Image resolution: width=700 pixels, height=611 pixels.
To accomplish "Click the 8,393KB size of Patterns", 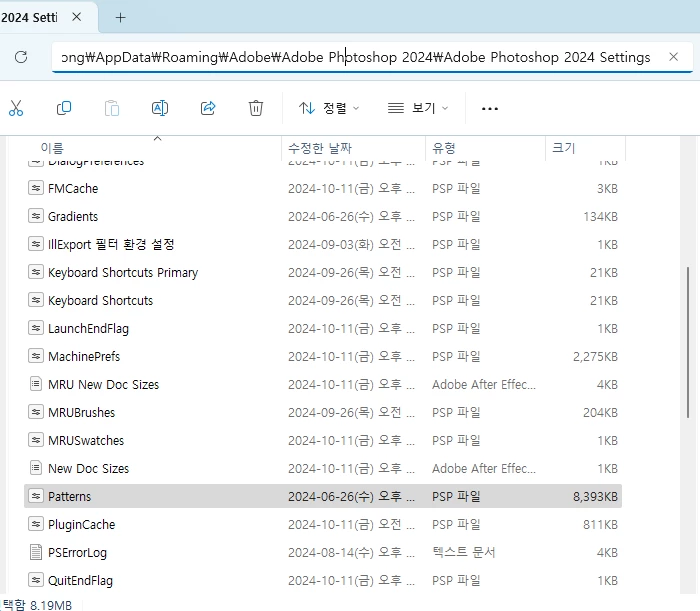I will click(x=596, y=496).
